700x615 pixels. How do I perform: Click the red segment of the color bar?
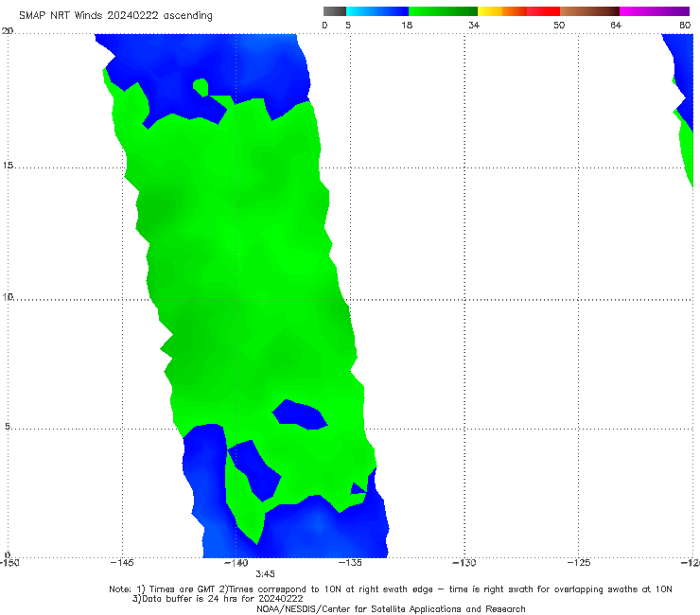543,11
